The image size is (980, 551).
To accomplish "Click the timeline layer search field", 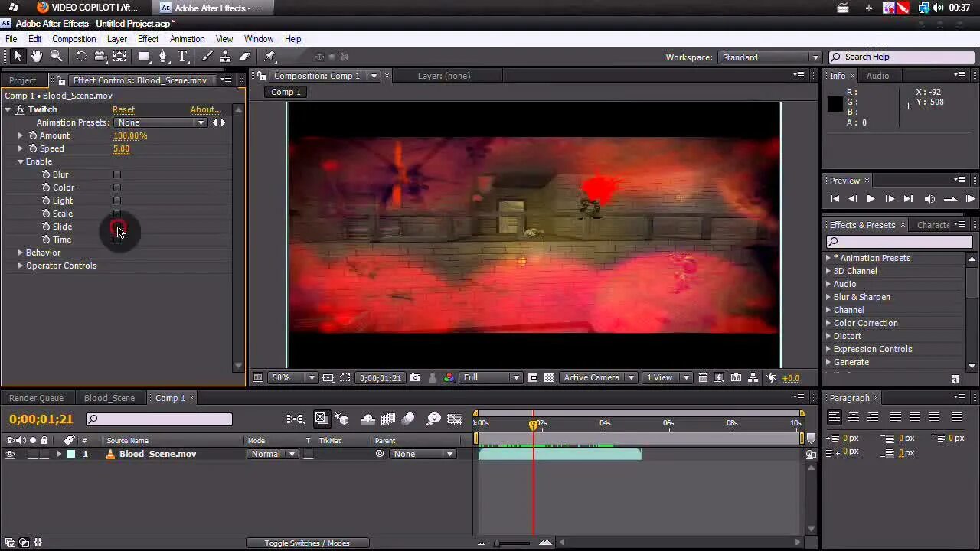I will click(158, 419).
